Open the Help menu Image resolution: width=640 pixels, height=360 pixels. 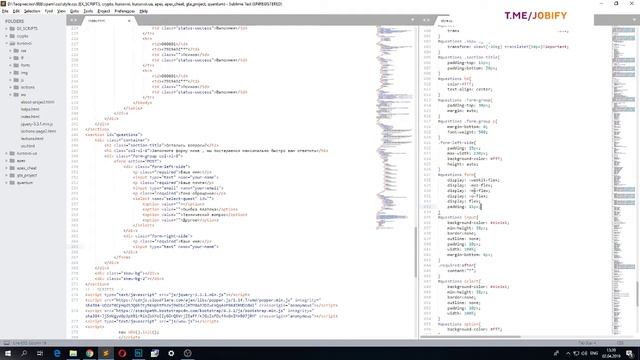pos(144,11)
